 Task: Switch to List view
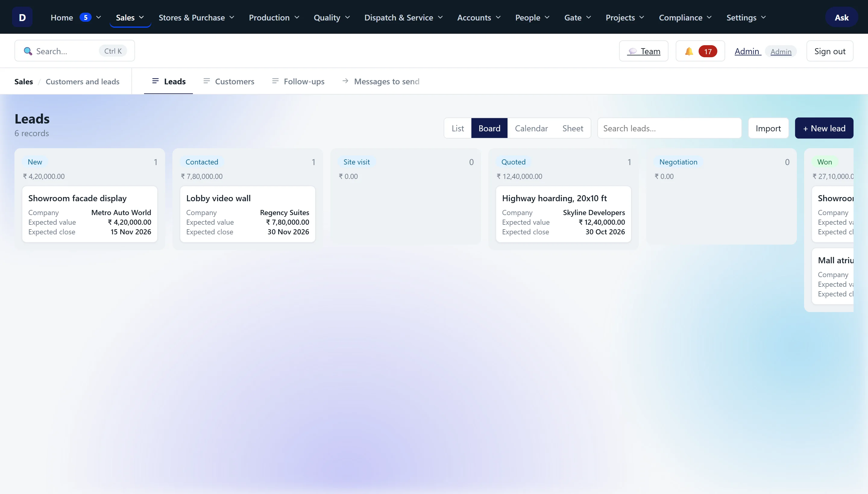click(x=458, y=128)
